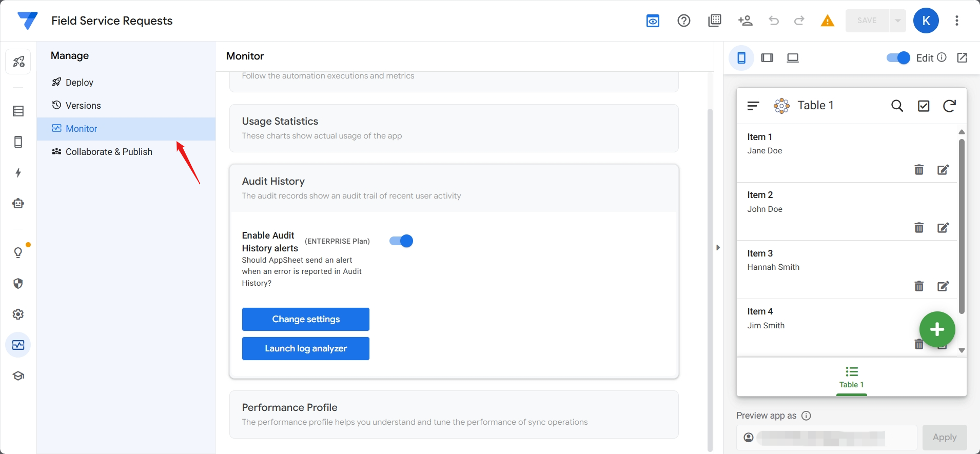Click the SAVE button
980x454 pixels.
868,21
